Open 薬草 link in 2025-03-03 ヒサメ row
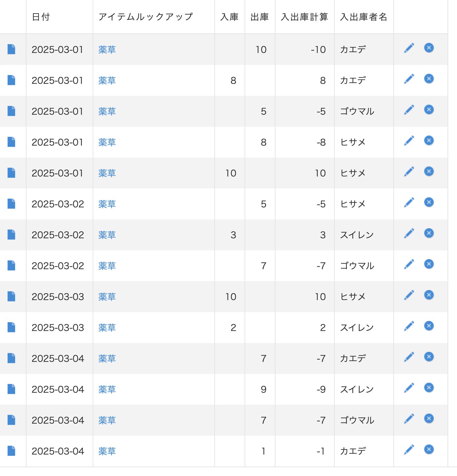This screenshot has height=476, width=457. point(107,297)
